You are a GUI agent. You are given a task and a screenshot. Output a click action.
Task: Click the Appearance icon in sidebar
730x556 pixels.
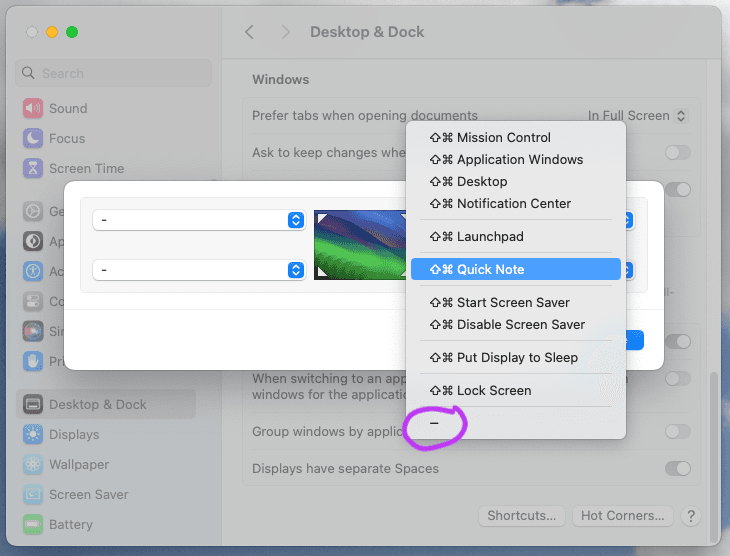tap(33, 241)
